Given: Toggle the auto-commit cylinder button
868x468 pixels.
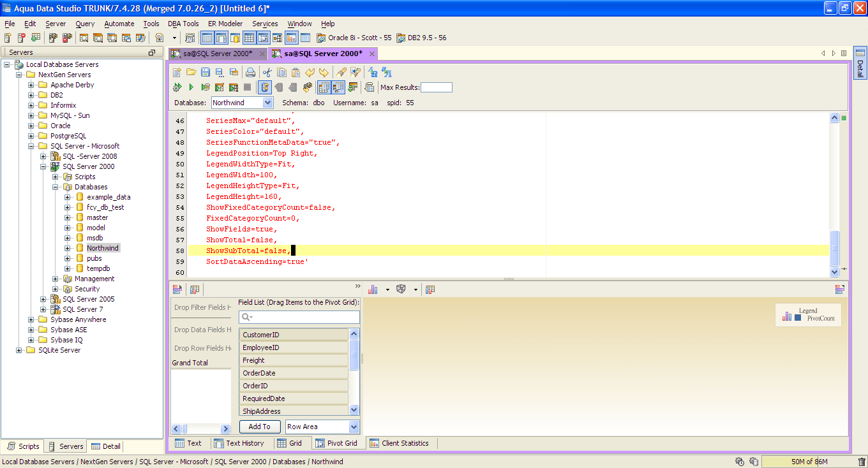Looking at the screenshot, I should click(x=264, y=87).
